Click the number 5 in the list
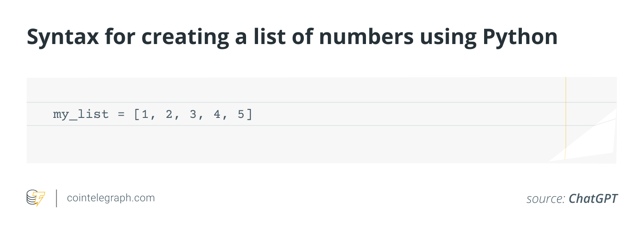644x234 pixels. click(241, 114)
